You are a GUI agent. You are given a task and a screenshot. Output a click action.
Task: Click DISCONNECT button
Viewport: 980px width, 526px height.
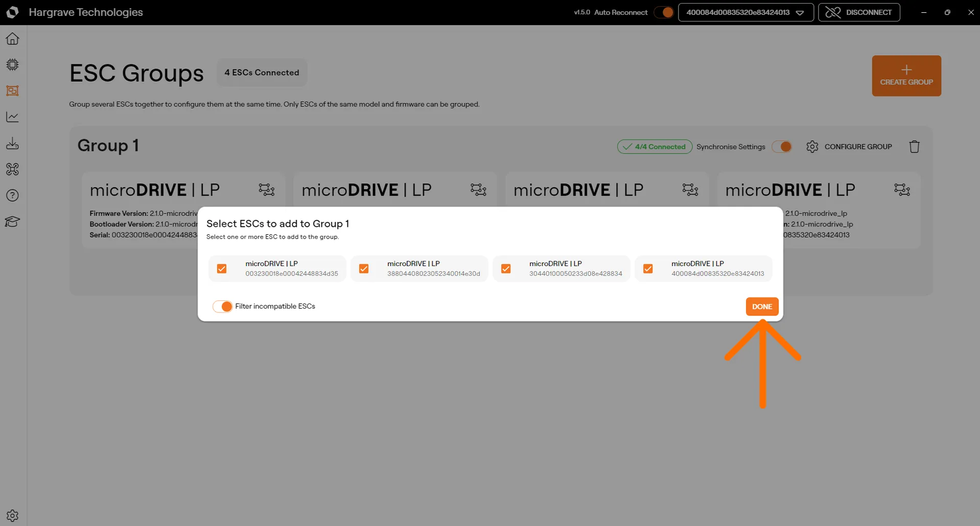tap(859, 12)
